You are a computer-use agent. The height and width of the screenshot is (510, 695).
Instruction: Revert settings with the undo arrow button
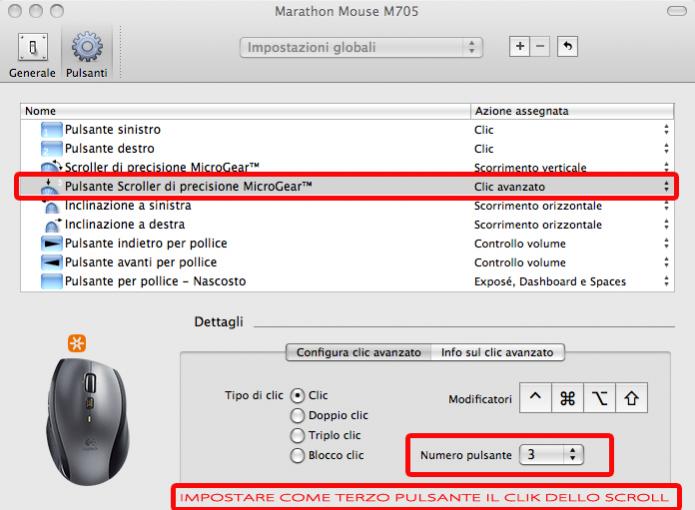coord(567,46)
